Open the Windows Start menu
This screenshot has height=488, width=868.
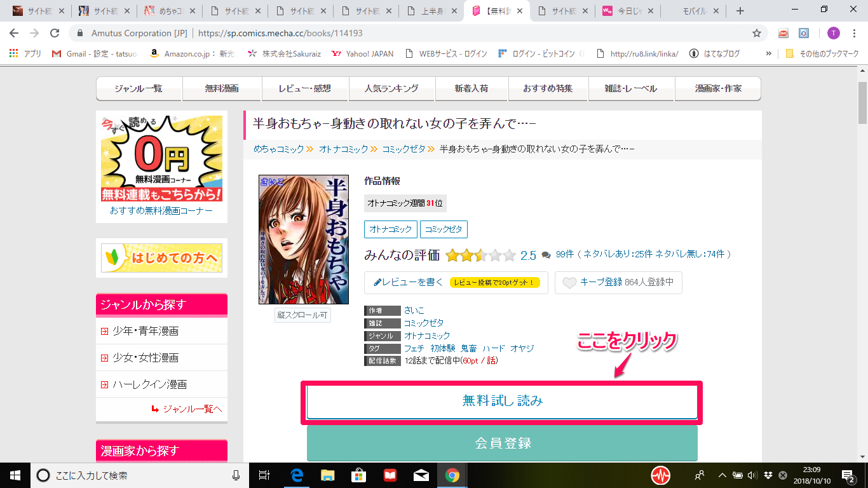[x=15, y=475]
